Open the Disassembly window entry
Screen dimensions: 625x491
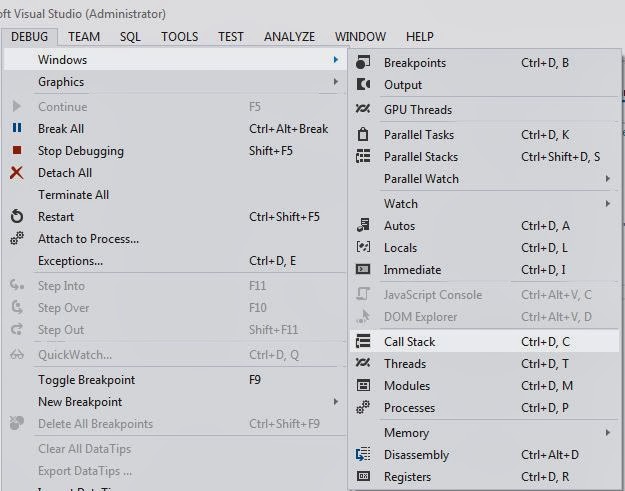(484, 454)
